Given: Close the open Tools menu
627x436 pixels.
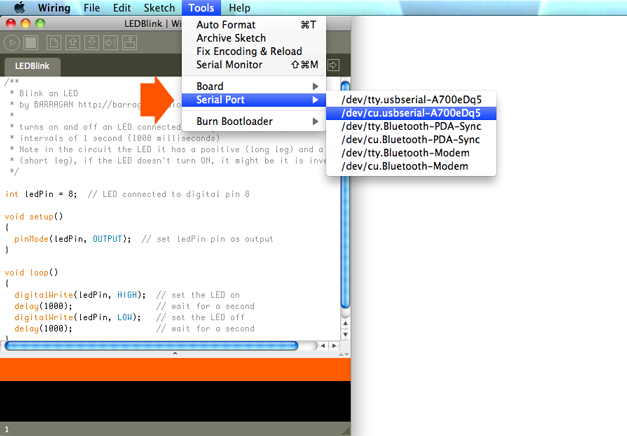Looking at the screenshot, I should tap(201, 8).
